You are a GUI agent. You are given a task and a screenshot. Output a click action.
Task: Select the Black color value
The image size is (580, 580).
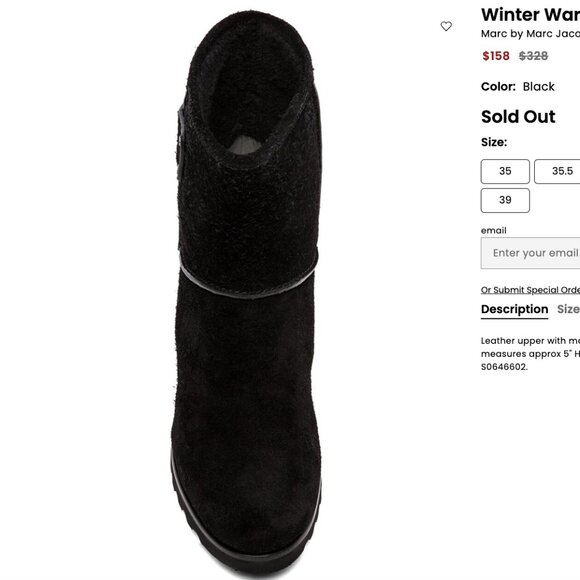(539, 87)
